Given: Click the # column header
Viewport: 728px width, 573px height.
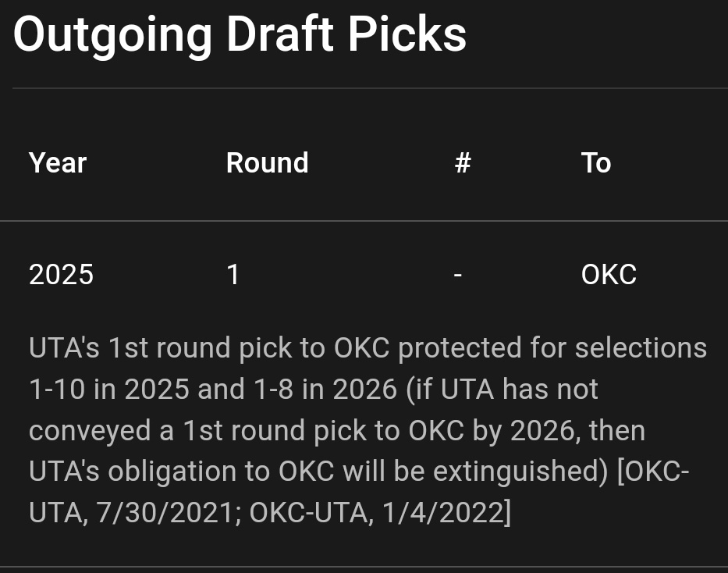Looking at the screenshot, I should 462,163.
